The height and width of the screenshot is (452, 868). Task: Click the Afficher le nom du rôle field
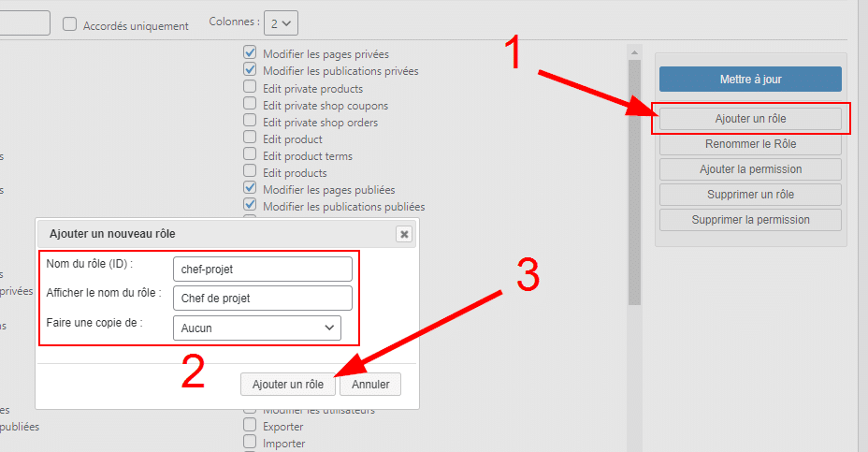coord(262,299)
